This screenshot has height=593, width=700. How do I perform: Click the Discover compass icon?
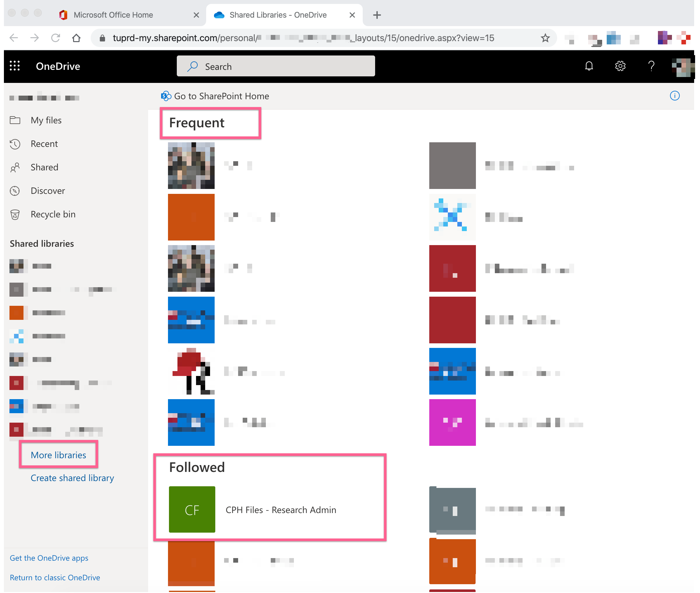(x=15, y=191)
